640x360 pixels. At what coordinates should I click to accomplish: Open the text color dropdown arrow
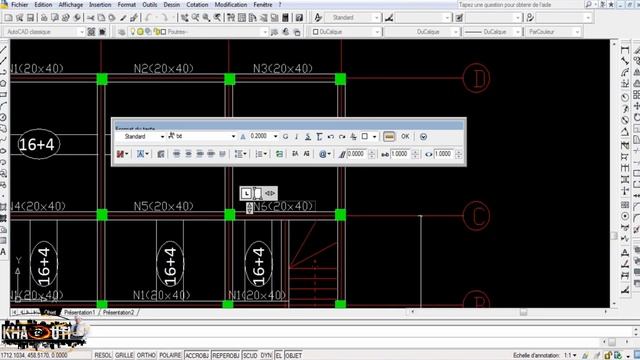[374, 137]
